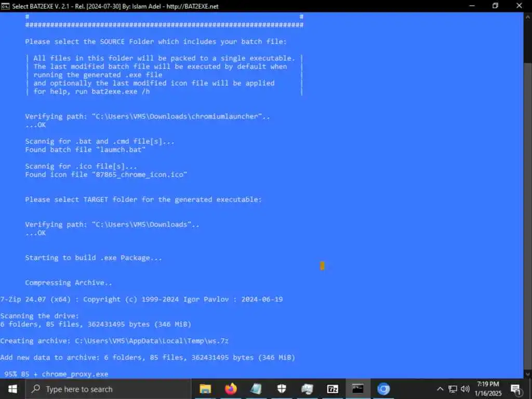
Task: Click the console scrollbar down arrow
Action: pos(528,374)
